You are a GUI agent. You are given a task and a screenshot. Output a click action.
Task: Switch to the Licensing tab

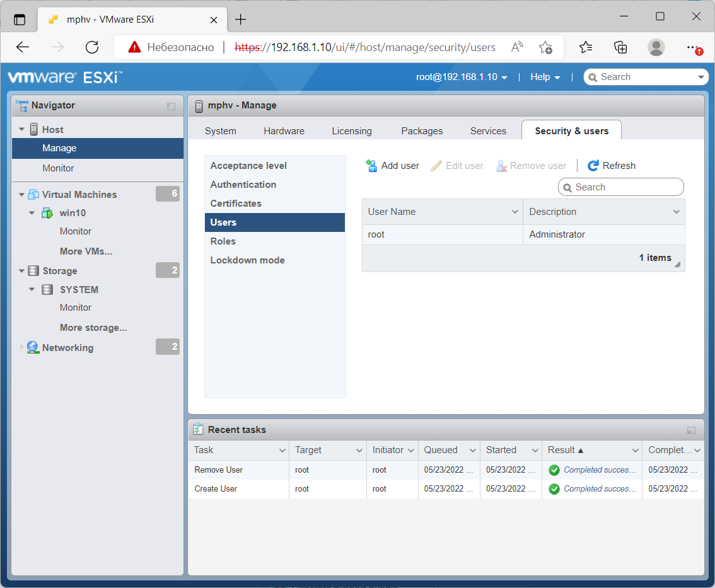352,131
